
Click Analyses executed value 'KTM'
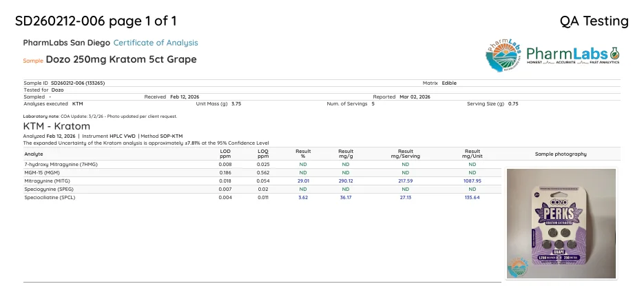[x=78, y=104]
